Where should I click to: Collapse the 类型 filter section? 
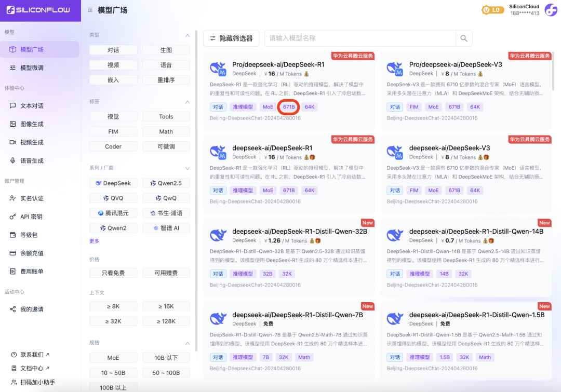(187, 35)
